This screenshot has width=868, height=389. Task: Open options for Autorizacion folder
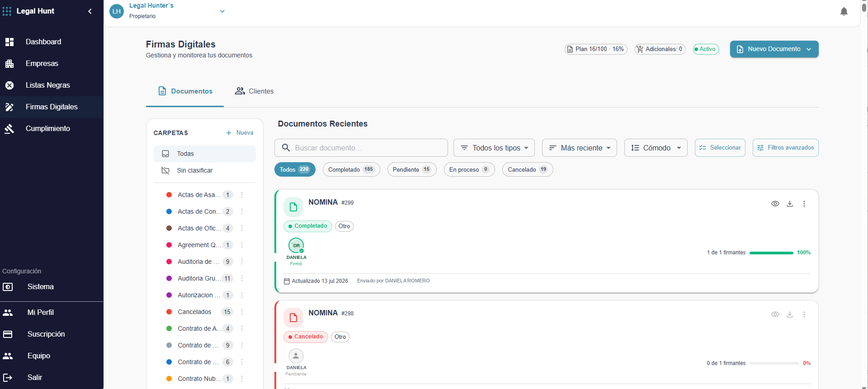(242, 295)
